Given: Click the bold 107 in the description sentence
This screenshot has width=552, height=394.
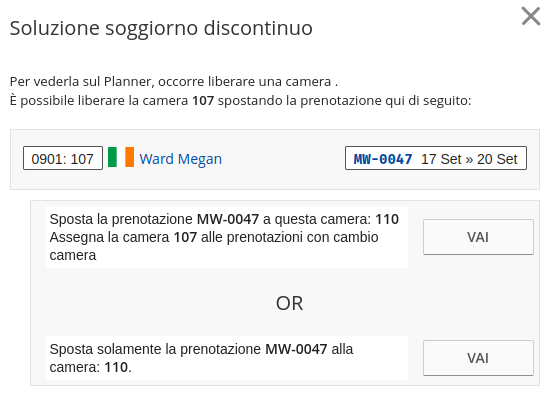Looking at the screenshot, I should pyautogui.click(x=203, y=101).
